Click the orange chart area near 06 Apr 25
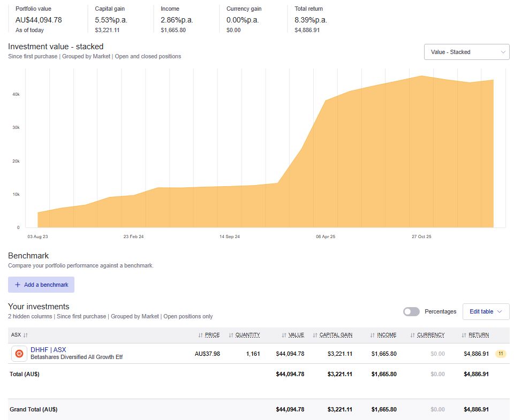 coord(326,161)
